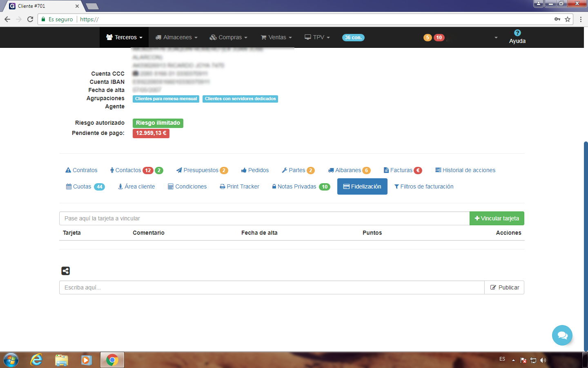
Task: Switch to the Facturas tab
Action: tap(402, 170)
